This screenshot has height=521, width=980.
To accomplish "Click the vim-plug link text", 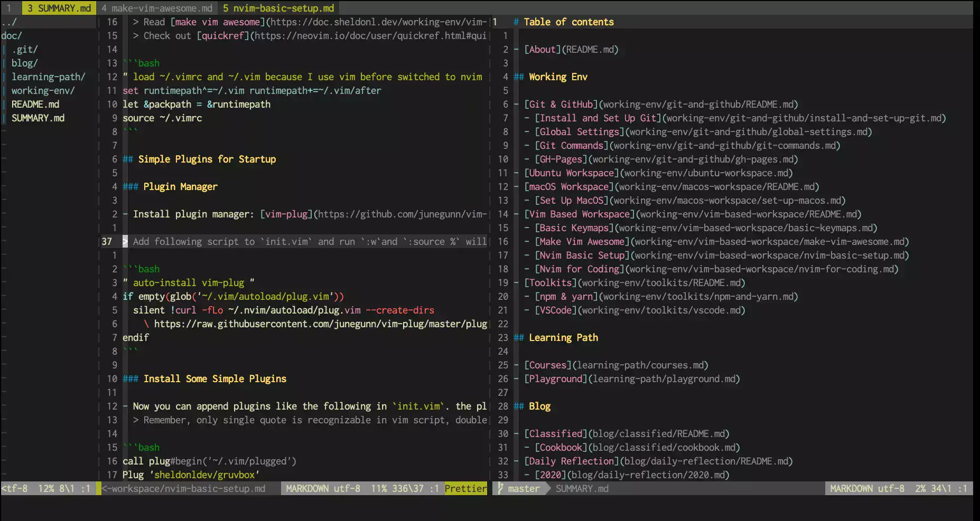I will point(286,214).
